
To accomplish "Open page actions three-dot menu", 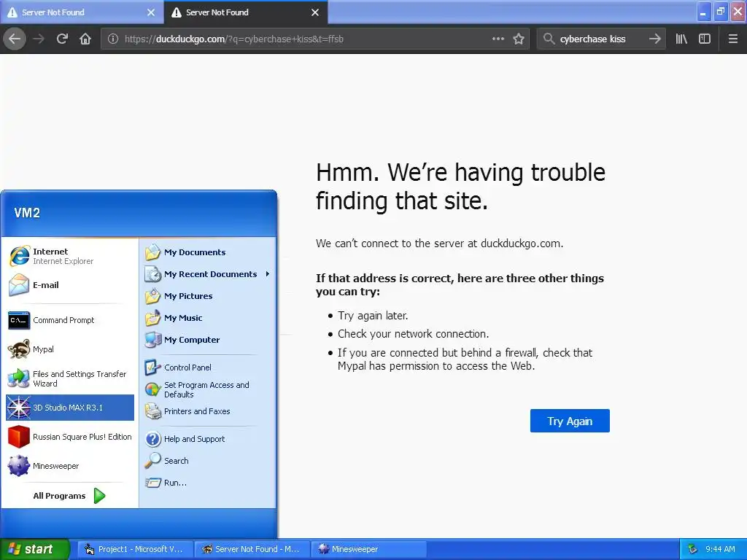I will click(x=498, y=39).
